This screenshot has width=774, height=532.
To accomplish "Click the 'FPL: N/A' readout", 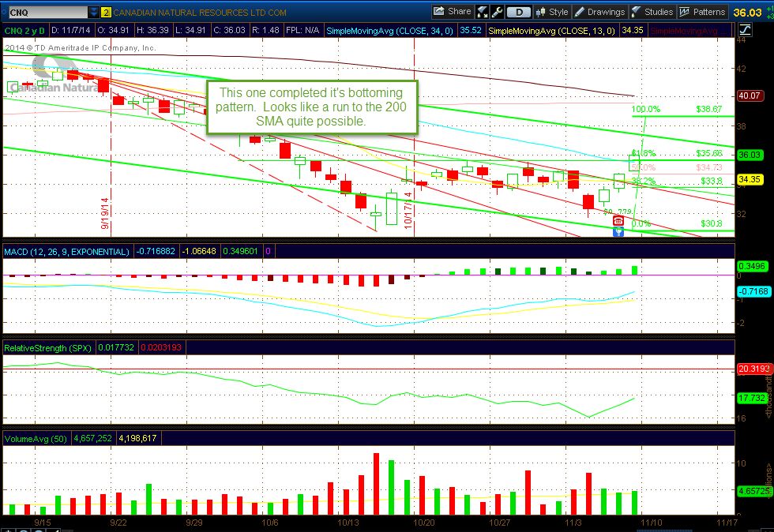I will point(302,30).
